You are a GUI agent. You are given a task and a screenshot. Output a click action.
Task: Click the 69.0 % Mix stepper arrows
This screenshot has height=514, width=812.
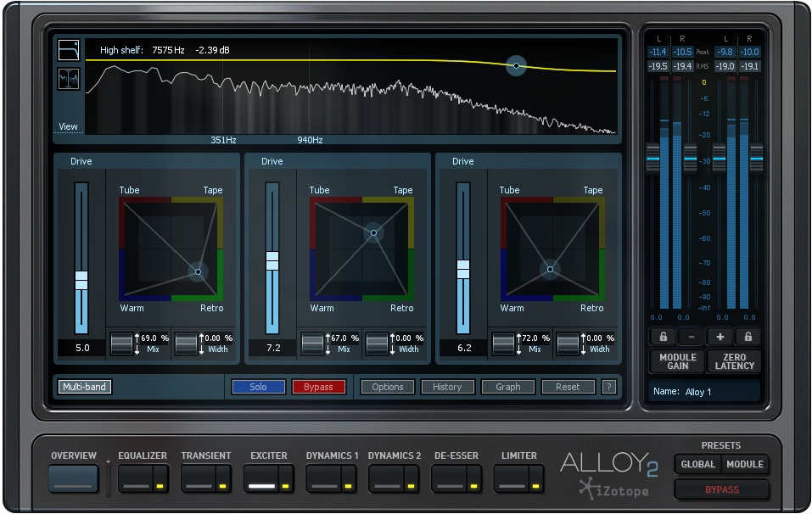pyautogui.click(x=137, y=344)
